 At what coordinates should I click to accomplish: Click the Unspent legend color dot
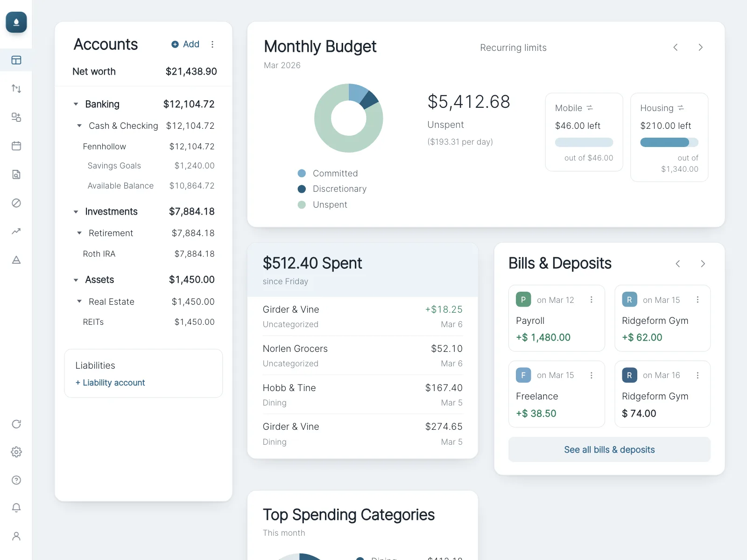[302, 204]
